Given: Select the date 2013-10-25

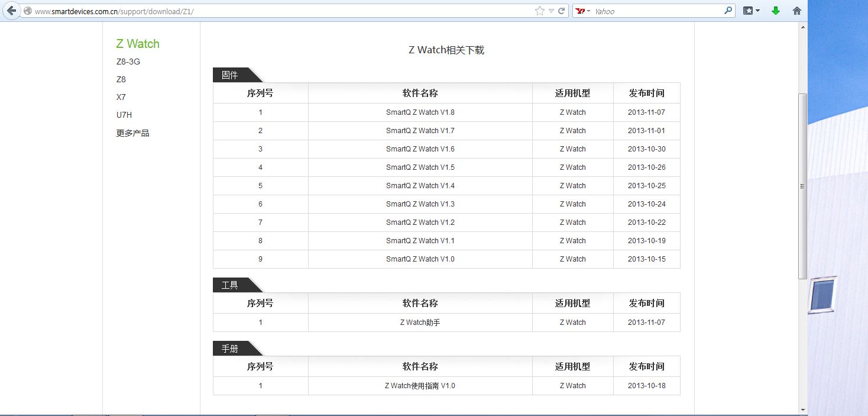Looking at the screenshot, I should tap(647, 186).
